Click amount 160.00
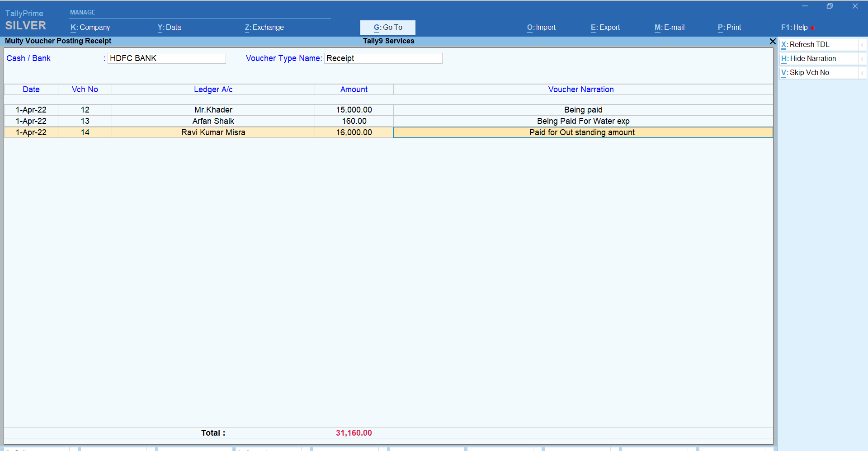The image size is (868, 451). coord(354,121)
